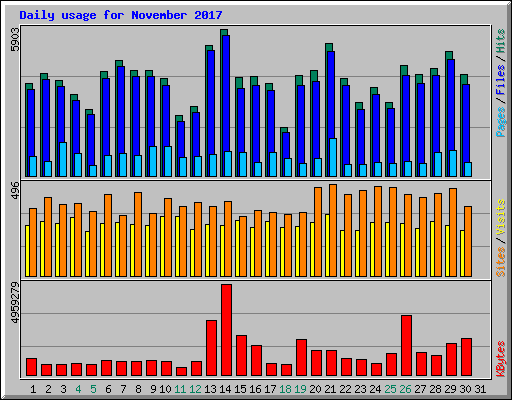
Task: Click the cyan Pages bar for day 21
Action: click(x=333, y=157)
